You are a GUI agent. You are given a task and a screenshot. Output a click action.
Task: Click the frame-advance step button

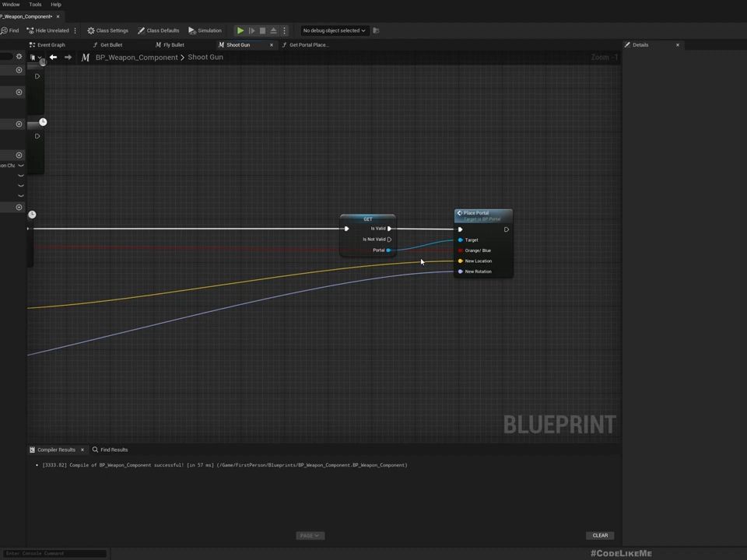(251, 30)
